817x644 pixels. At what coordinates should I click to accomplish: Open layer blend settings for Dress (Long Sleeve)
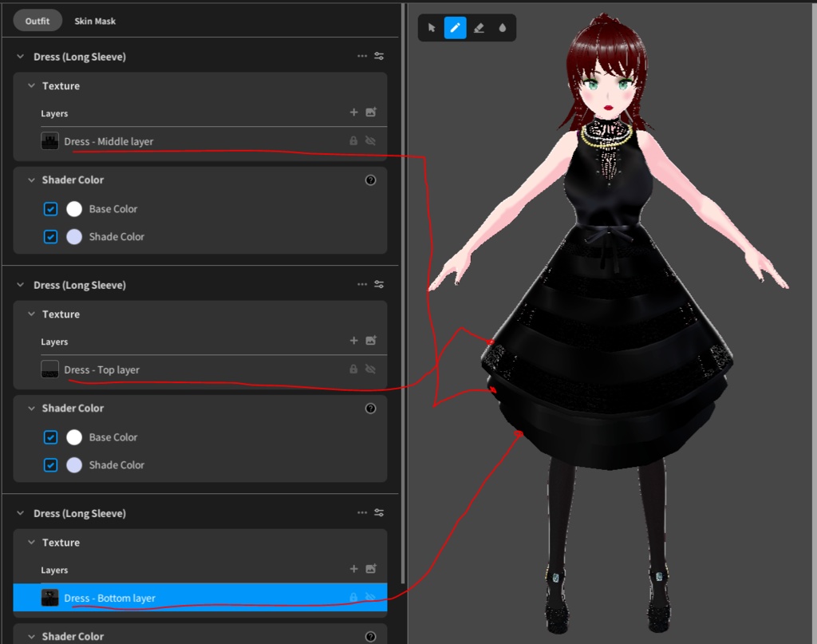coord(379,56)
